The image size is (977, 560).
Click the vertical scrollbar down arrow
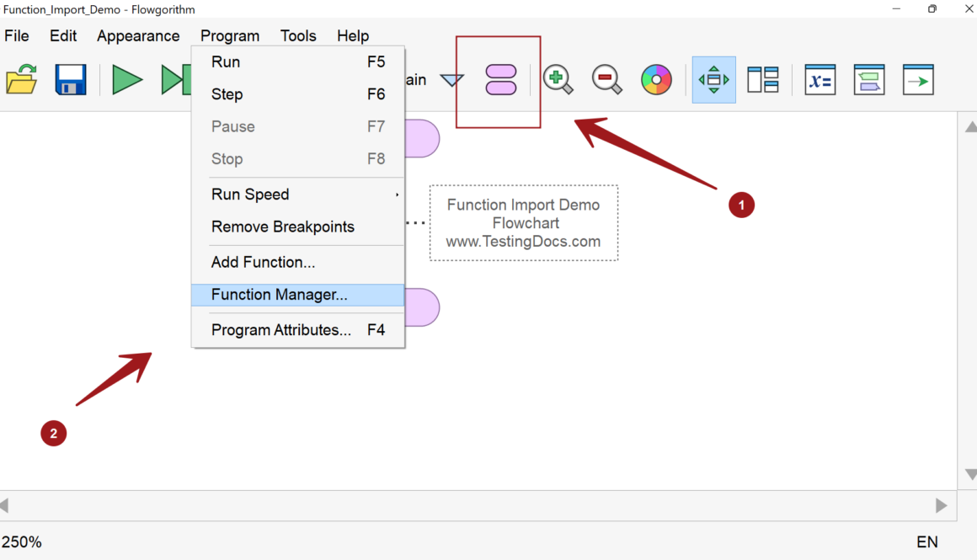click(970, 474)
